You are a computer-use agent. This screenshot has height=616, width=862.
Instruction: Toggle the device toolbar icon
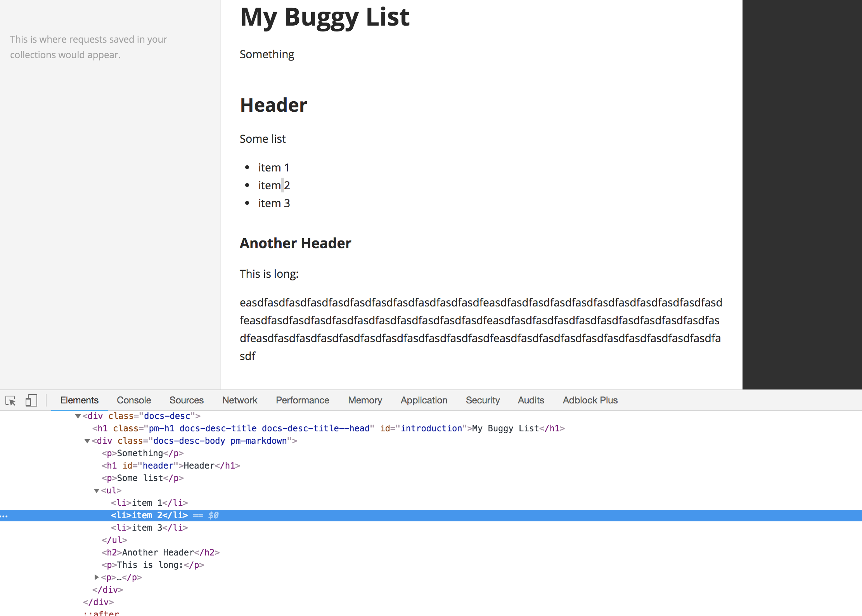click(x=31, y=400)
